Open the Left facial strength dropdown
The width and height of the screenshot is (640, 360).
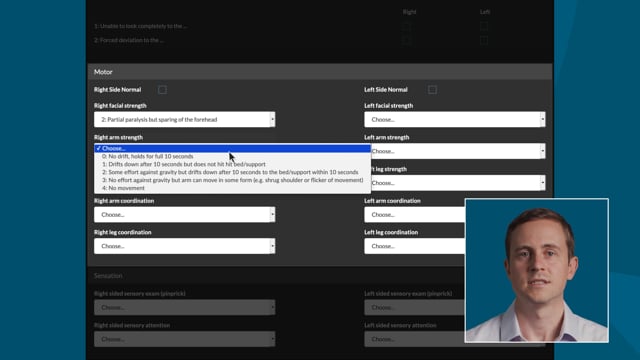[x=455, y=120]
